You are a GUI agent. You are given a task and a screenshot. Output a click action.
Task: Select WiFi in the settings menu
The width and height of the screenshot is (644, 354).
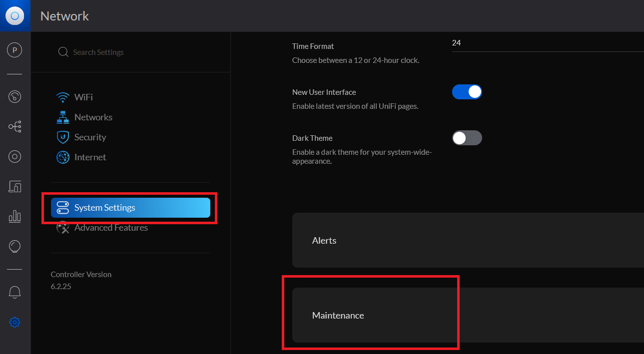click(83, 97)
